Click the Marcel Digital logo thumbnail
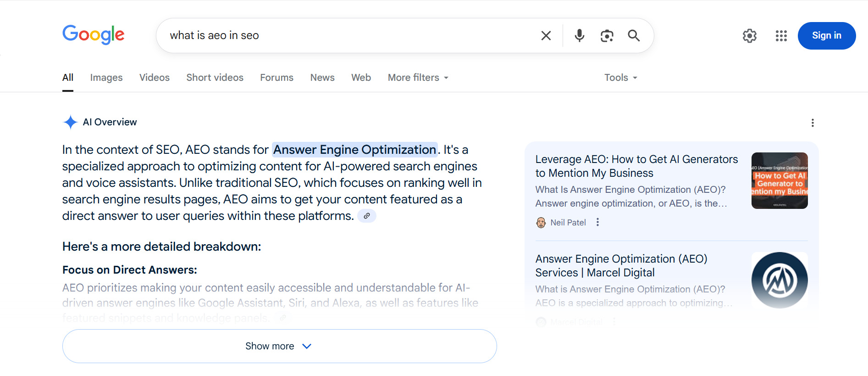Screen dimensions: 868x376 tap(780, 280)
